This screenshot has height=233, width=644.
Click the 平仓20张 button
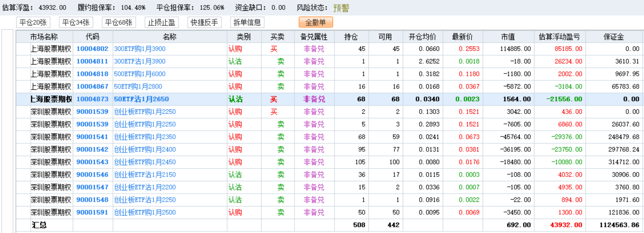[33, 22]
